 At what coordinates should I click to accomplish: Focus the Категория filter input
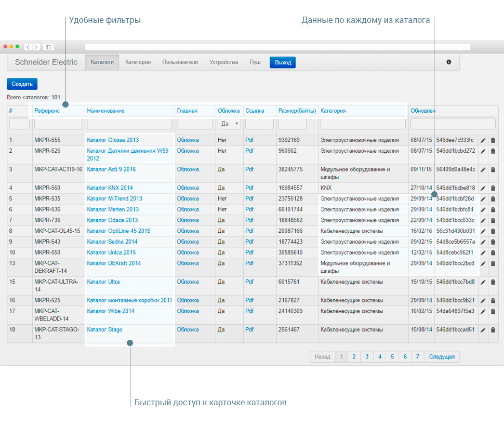coord(363,124)
